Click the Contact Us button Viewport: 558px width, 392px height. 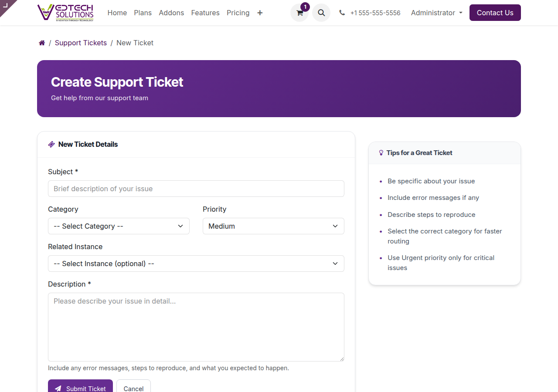495,13
